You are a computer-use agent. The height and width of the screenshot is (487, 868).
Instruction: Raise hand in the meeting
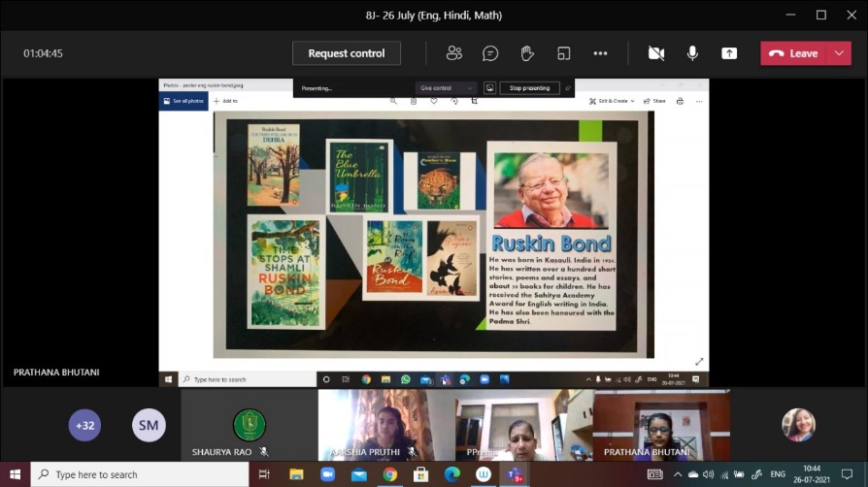coord(527,53)
